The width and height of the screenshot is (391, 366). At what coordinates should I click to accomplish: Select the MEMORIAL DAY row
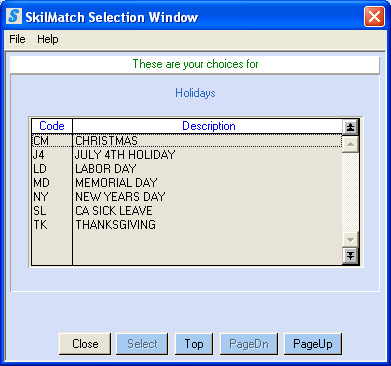[187, 183]
